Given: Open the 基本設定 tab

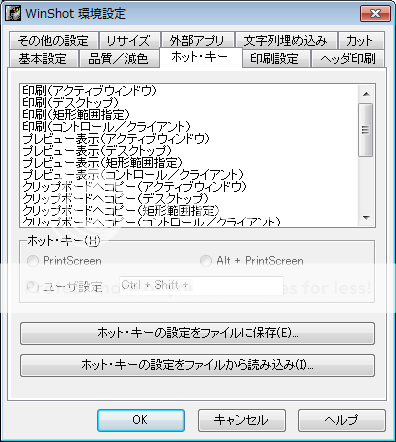Looking at the screenshot, I should pos(43,59).
